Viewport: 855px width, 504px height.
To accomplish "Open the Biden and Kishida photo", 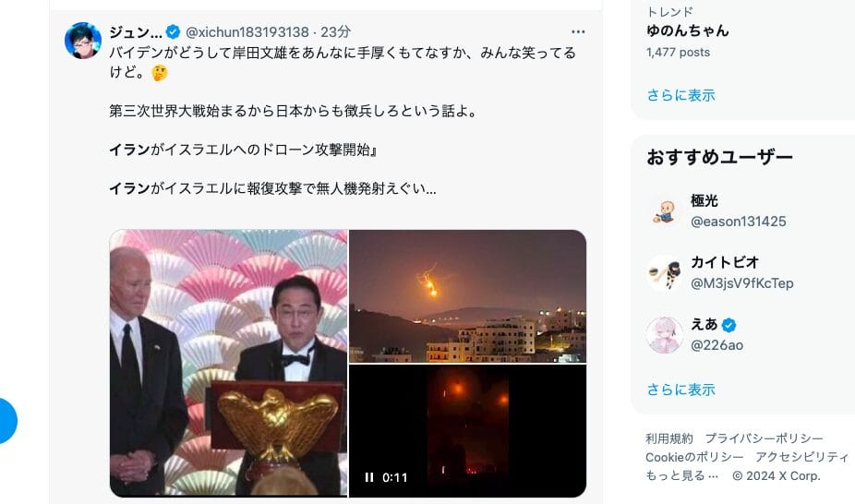I will (228, 363).
